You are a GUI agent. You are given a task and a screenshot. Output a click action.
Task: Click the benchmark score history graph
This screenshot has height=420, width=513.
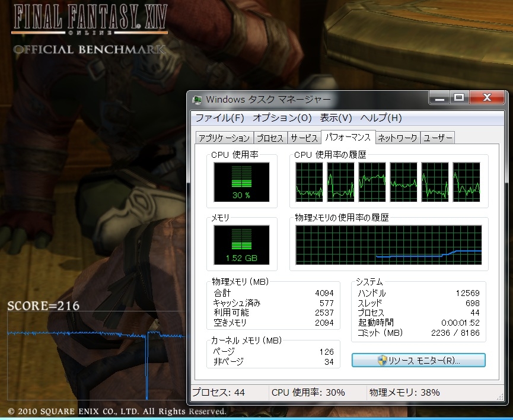(x=97, y=356)
